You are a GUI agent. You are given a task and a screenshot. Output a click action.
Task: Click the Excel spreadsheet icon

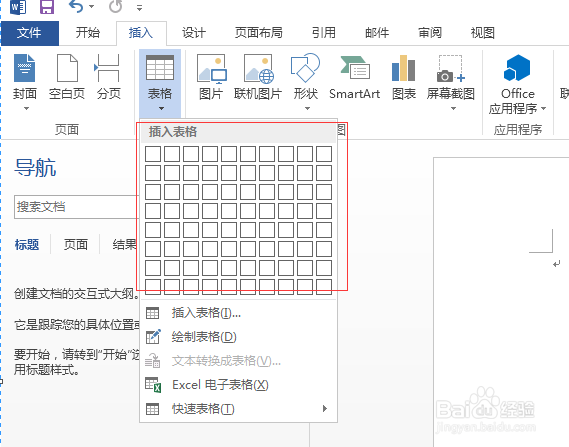click(153, 385)
